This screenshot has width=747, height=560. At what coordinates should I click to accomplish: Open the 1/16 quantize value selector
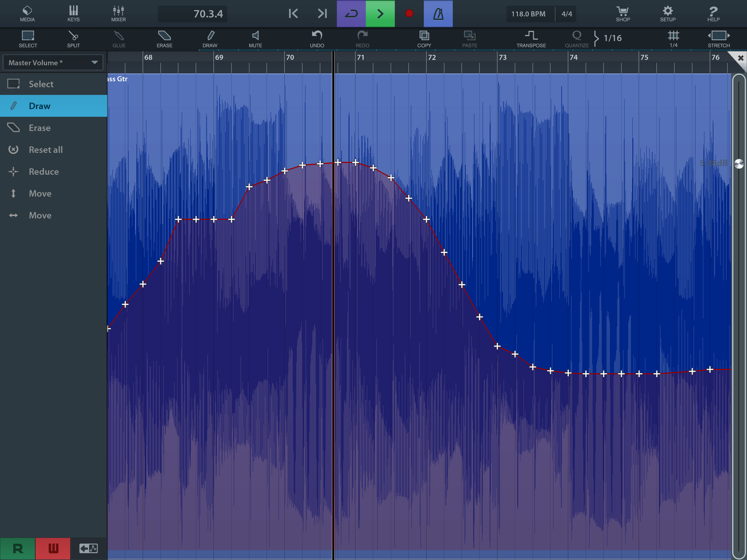(x=612, y=38)
